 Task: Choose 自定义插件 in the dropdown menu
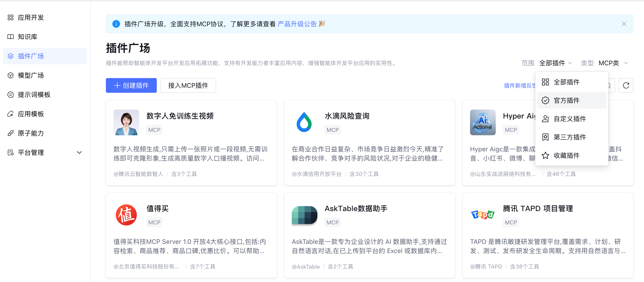(x=570, y=119)
